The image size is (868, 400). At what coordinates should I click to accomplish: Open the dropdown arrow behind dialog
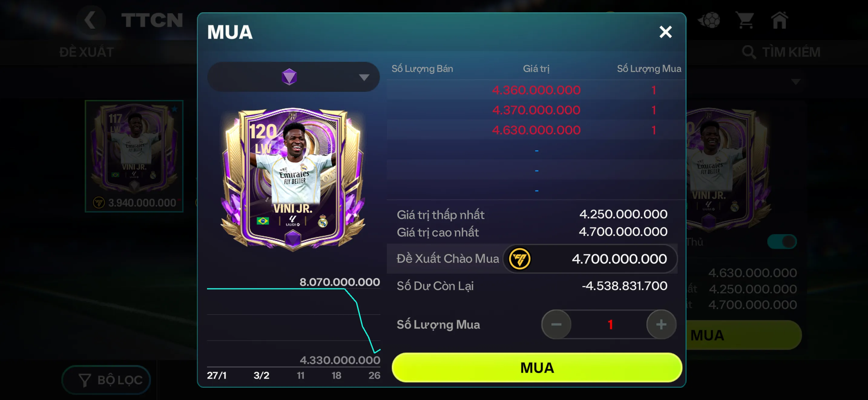(x=796, y=82)
